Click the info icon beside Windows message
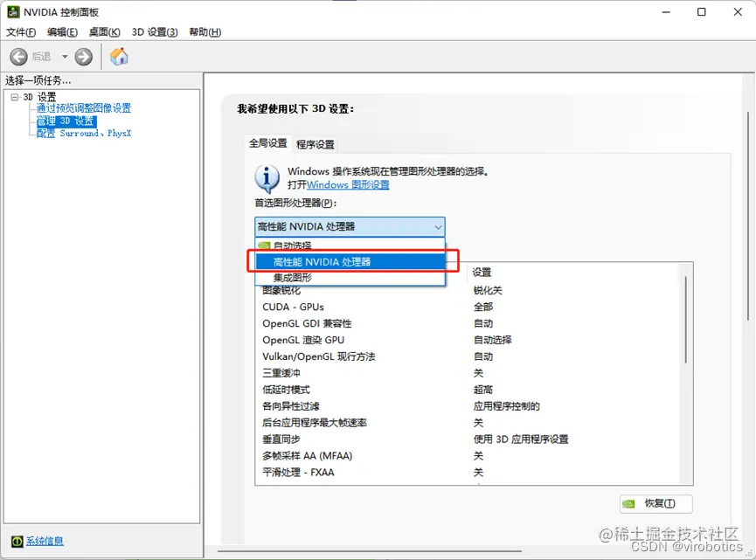The height and width of the screenshot is (560, 756). pos(267,178)
